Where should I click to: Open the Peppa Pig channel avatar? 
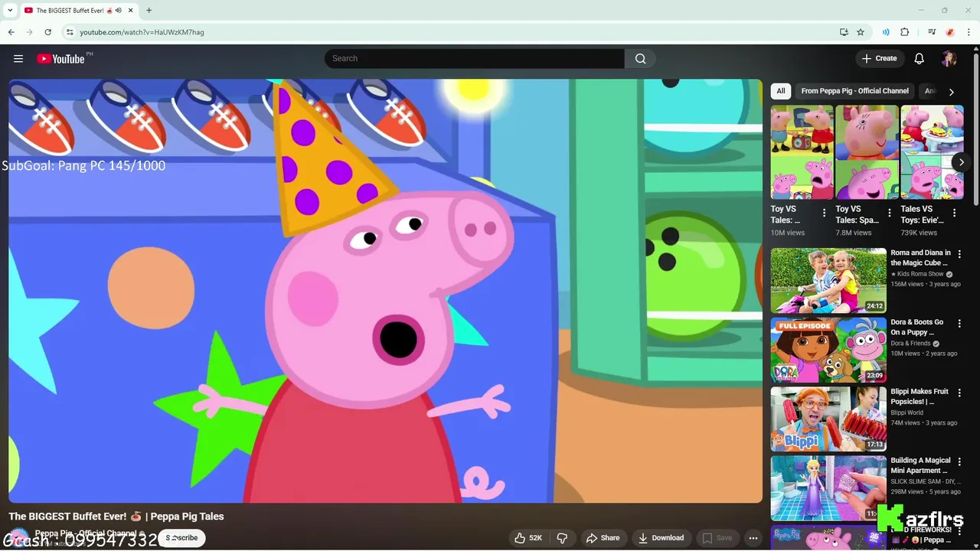pyautogui.click(x=19, y=538)
